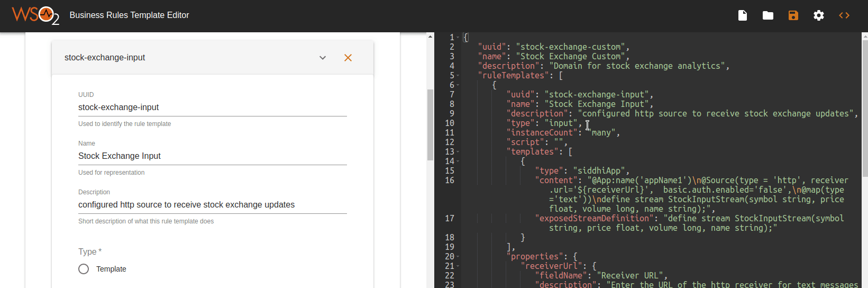
Task: Select the Template type radio button
Action: [x=84, y=269]
